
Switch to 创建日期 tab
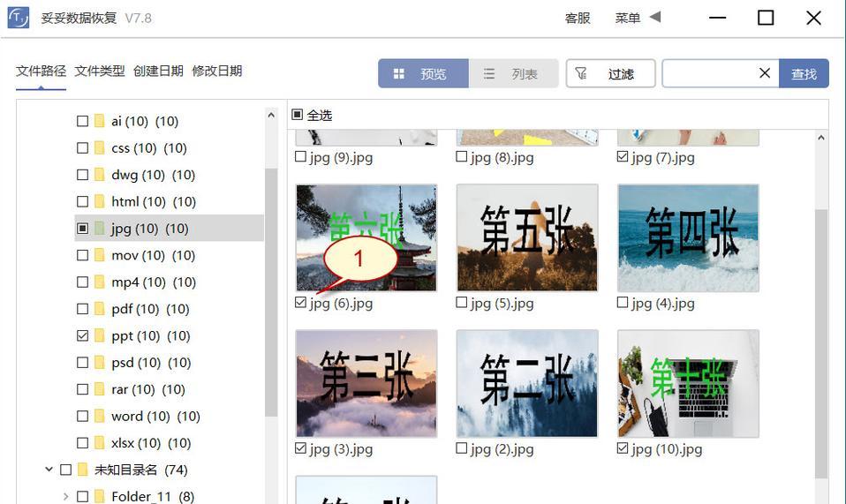[158, 71]
